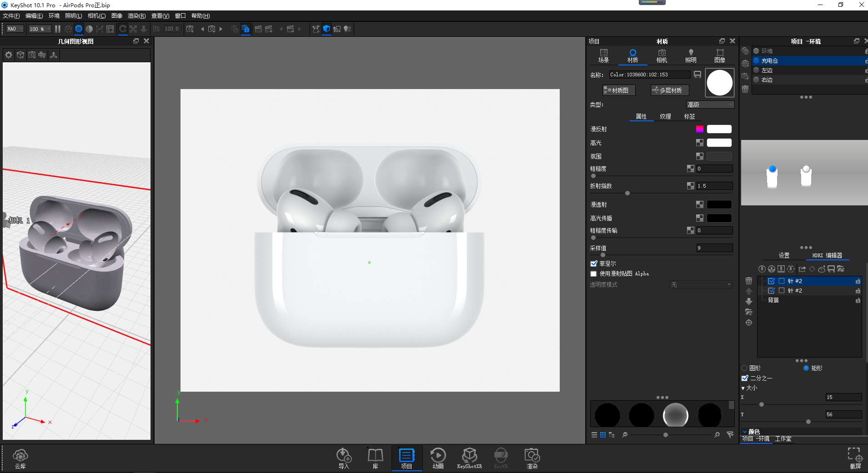Click the HDRI set highlight target icon

749,323
